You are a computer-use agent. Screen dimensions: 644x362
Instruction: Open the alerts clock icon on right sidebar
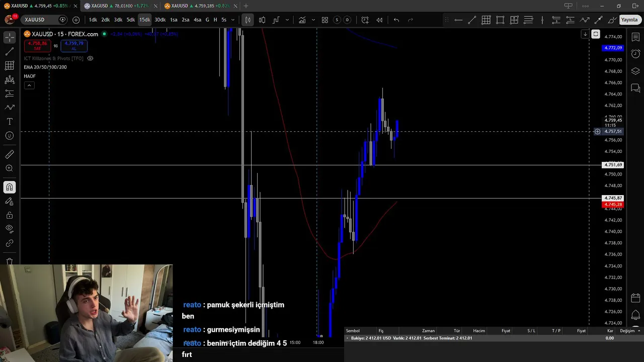pos(635,54)
